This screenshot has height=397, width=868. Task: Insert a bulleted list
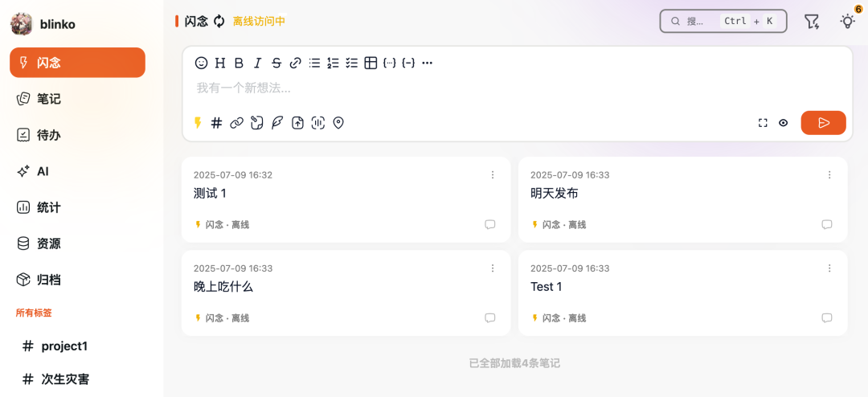click(314, 63)
